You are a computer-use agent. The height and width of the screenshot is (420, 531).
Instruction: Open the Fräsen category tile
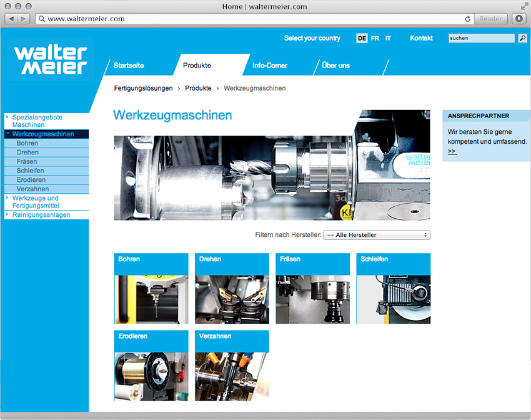tap(312, 288)
